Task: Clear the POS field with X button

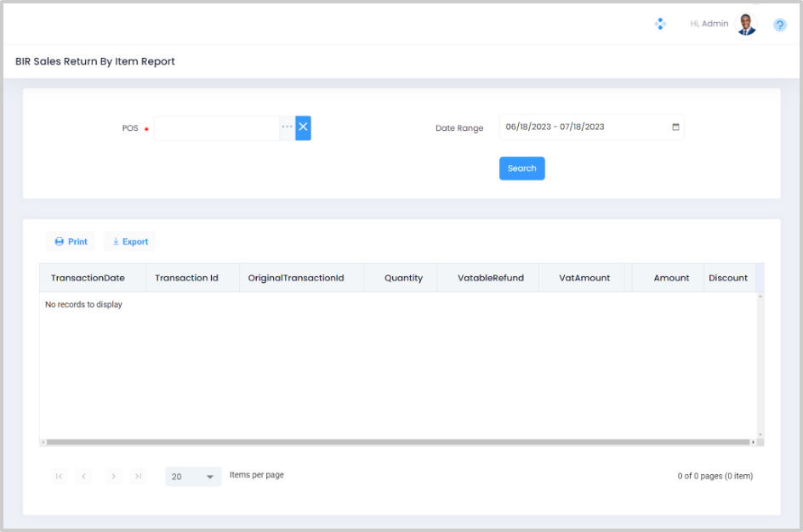Action: (x=304, y=127)
